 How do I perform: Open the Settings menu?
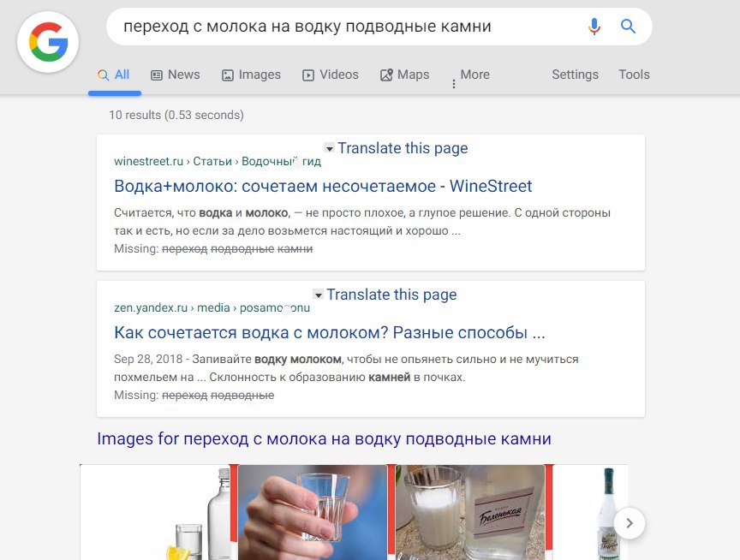[575, 74]
